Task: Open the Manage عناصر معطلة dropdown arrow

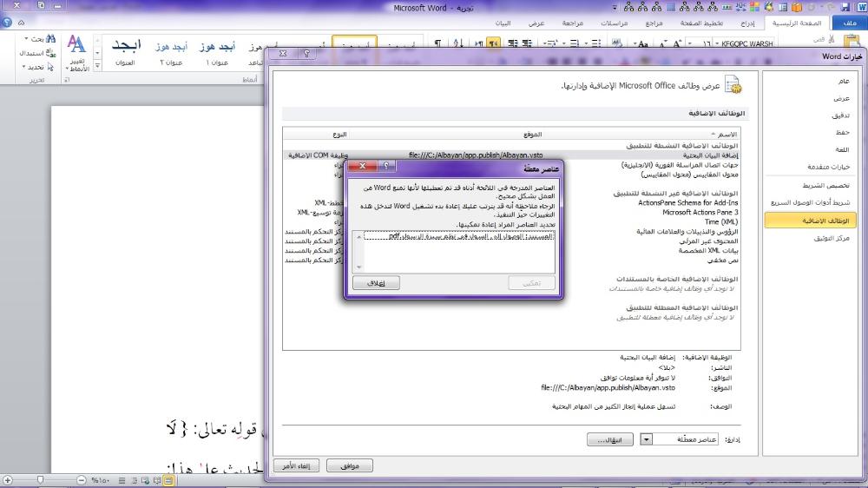Action: click(x=646, y=439)
